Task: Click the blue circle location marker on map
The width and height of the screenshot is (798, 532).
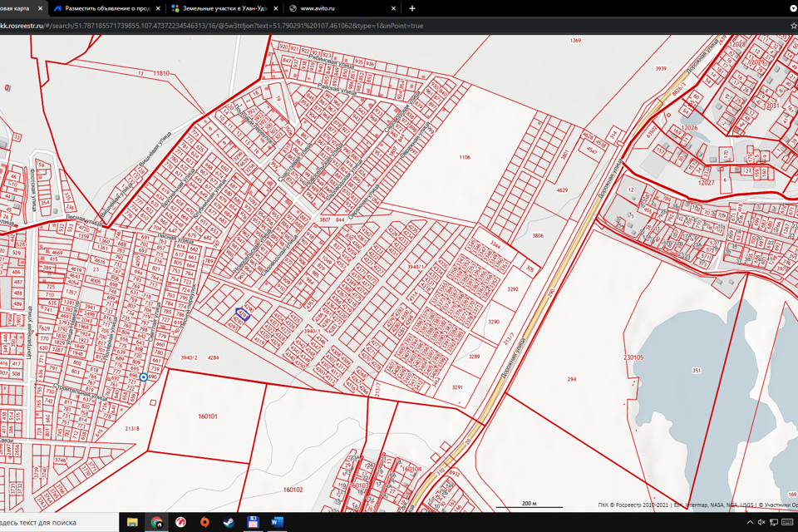Action: 143,377
